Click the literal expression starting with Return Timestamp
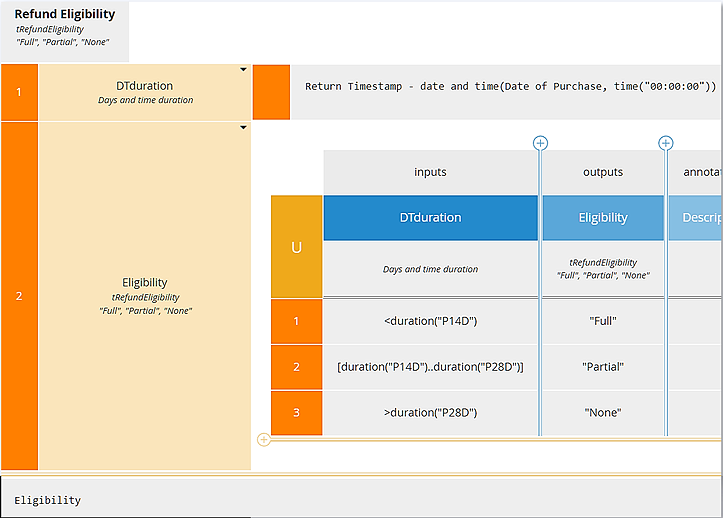Viewport: 723px width, 518px height. 510,87
